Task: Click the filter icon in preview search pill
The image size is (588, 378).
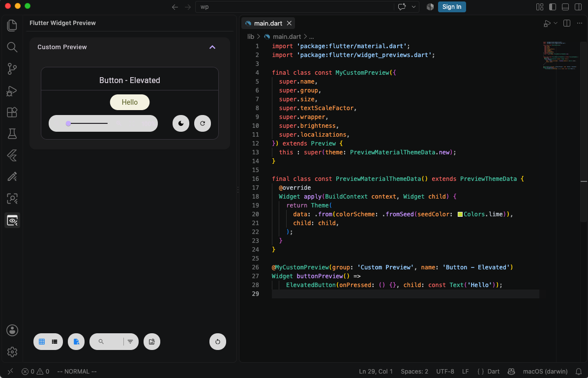Action: [x=130, y=342]
